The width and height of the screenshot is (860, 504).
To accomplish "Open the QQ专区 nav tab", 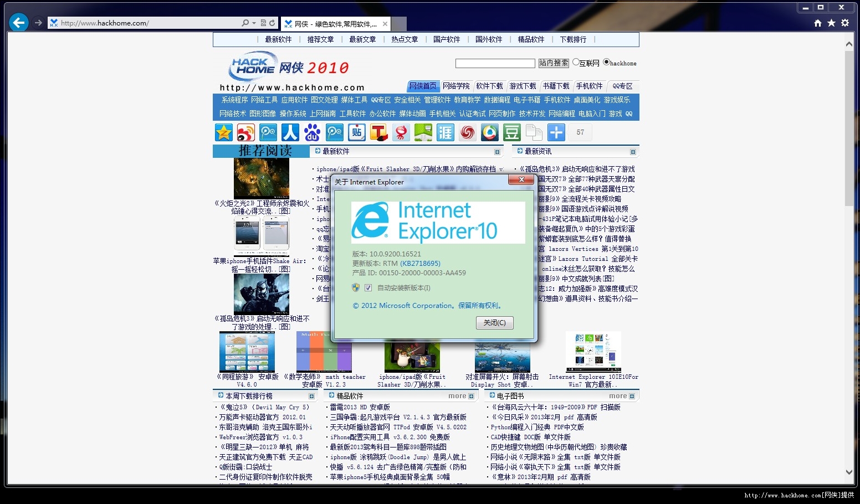I will point(622,86).
